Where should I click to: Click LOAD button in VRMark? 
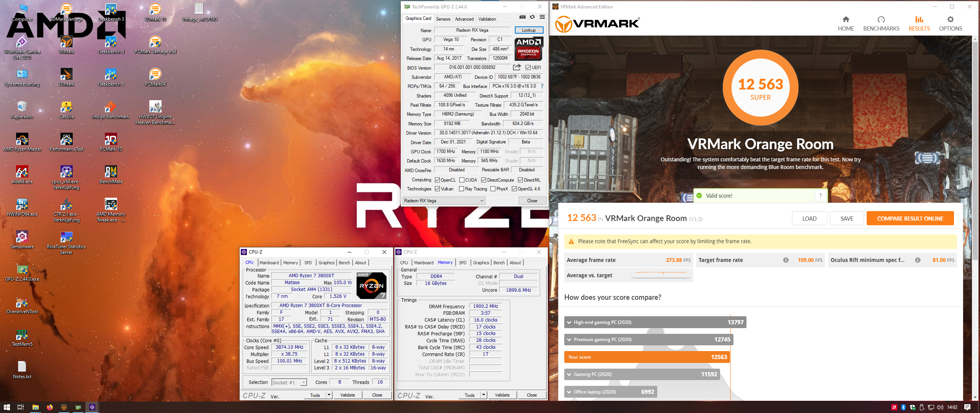(x=809, y=218)
